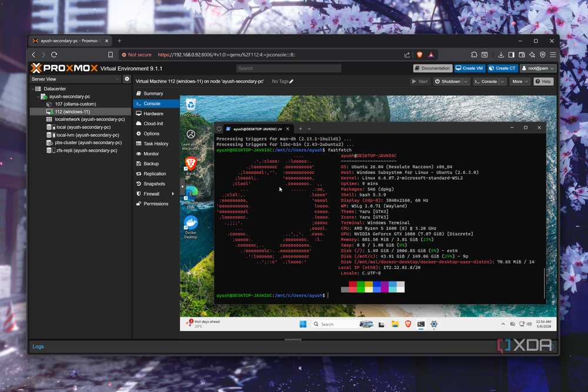Click the Shutdown button
This screenshot has height=392, width=588.
coord(447,81)
